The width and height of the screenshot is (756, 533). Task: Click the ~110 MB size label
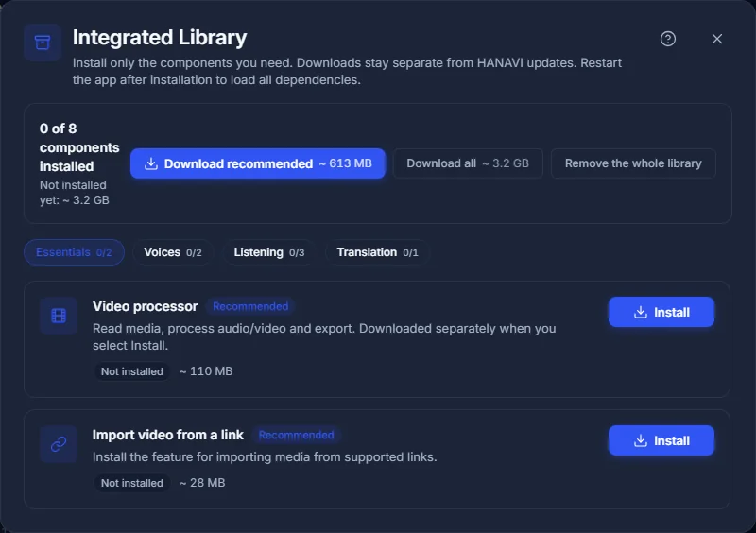(206, 371)
